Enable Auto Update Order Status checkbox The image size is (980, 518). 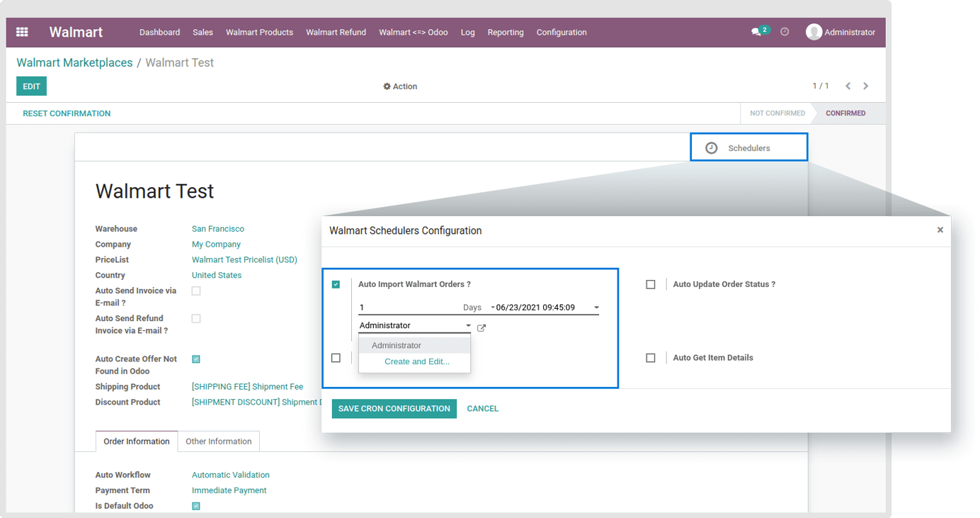pos(651,284)
